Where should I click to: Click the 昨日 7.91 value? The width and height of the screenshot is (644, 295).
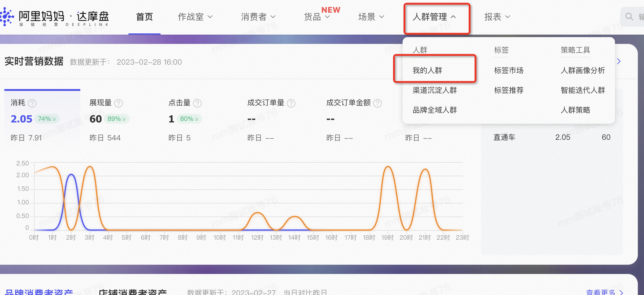tap(26, 138)
